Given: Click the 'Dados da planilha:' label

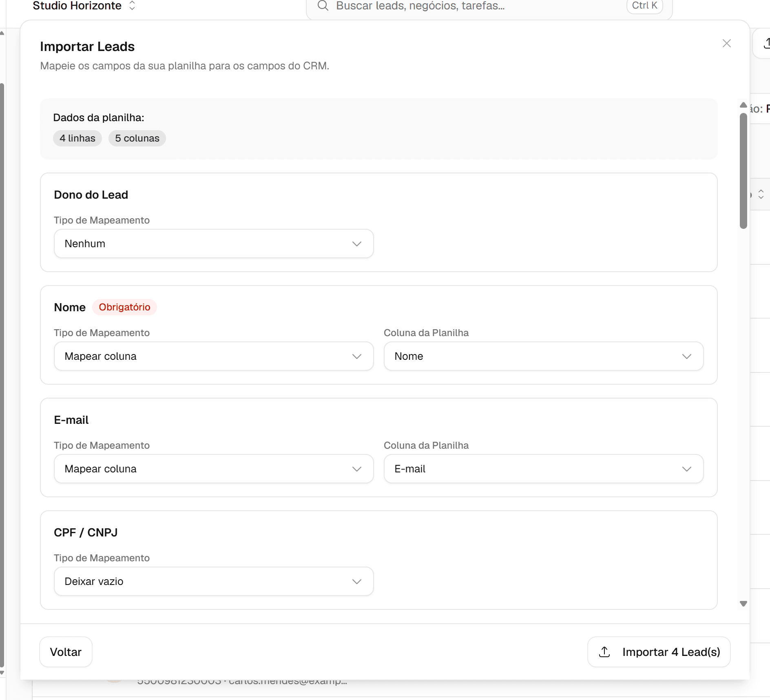Looking at the screenshot, I should click(x=99, y=118).
